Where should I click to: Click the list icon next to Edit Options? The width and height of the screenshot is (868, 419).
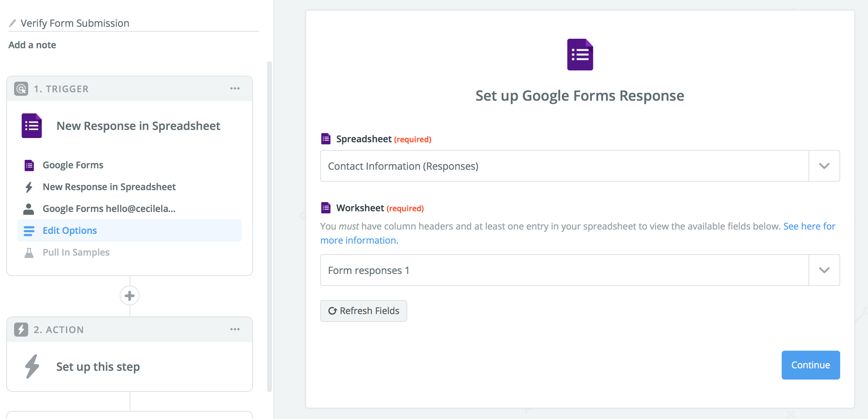click(30, 230)
